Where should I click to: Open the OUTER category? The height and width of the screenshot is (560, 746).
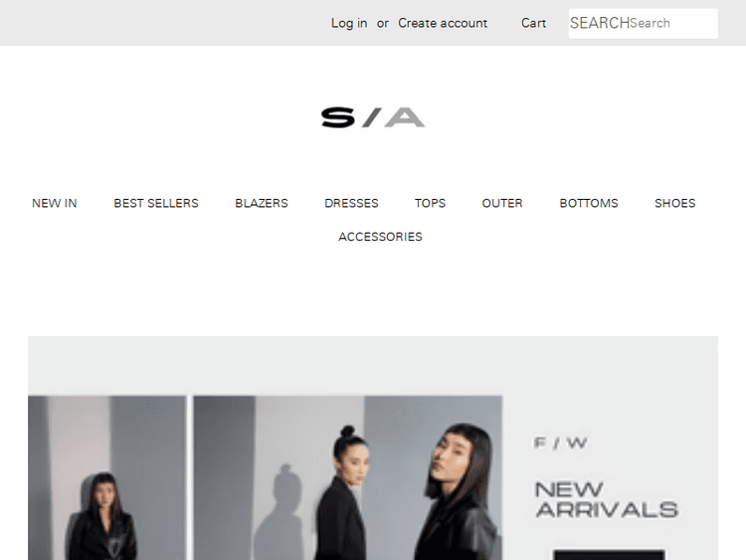tap(502, 203)
